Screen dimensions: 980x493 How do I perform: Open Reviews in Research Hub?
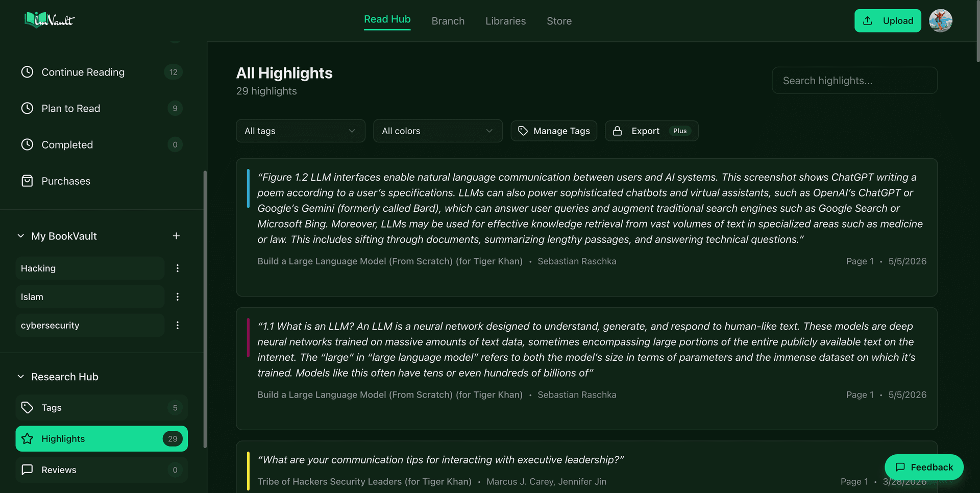(x=102, y=470)
